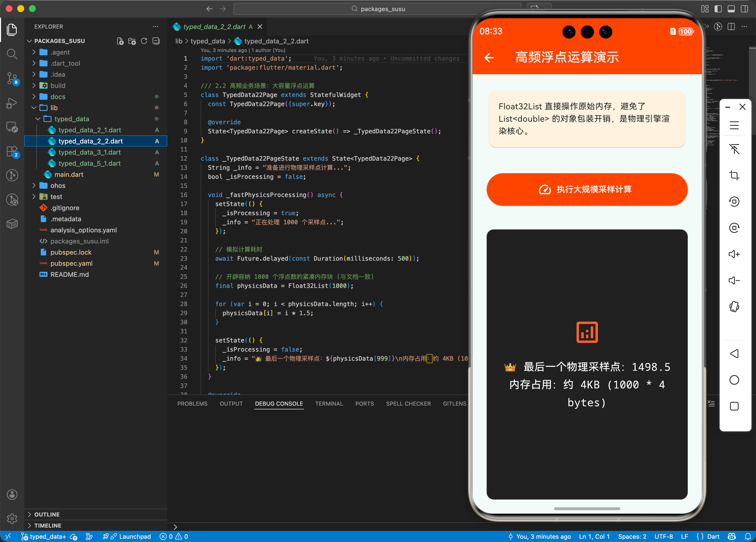Viewport: 756px width, 542px height.
Task: Open main.dart in file explorer
Action: [x=69, y=175]
